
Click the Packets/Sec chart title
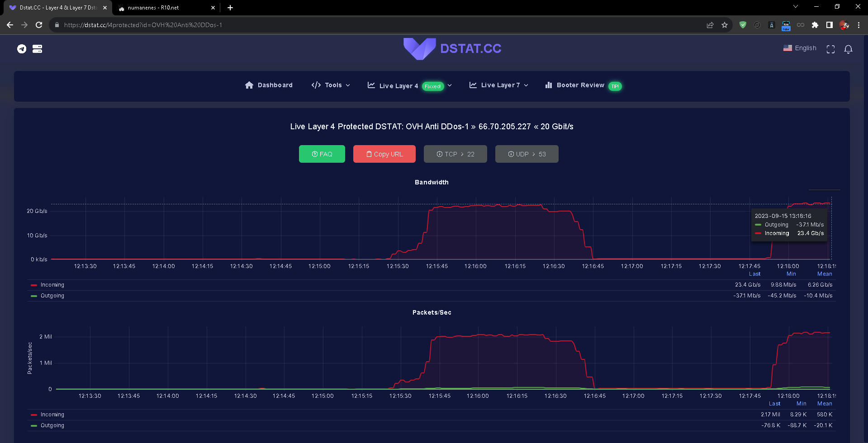tap(432, 312)
